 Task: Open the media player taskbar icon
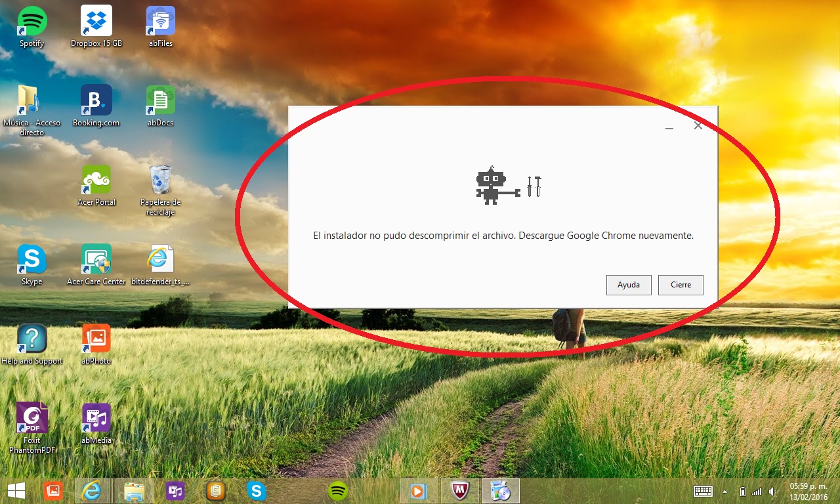coord(418,491)
